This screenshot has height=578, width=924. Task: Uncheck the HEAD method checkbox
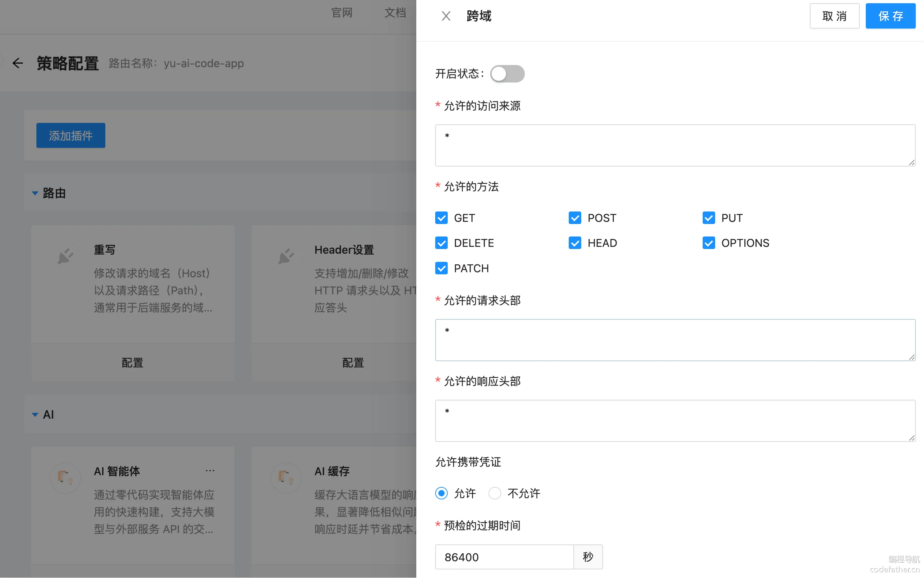(x=575, y=243)
